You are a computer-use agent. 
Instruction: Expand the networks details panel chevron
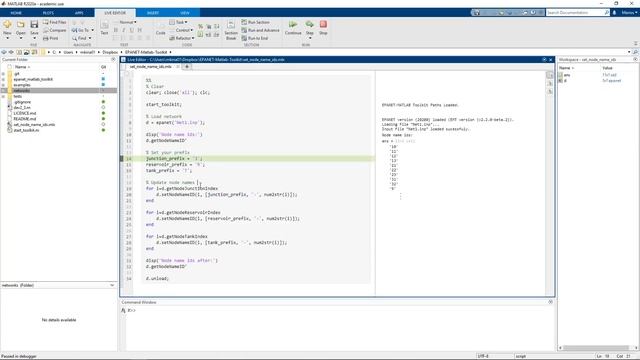[112, 285]
